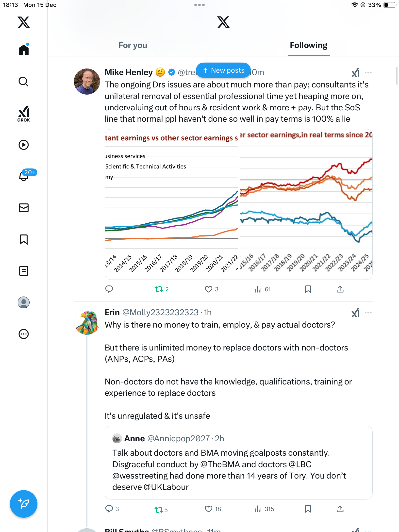
Task: Load new posts with the pill button
Action: (223, 70)
